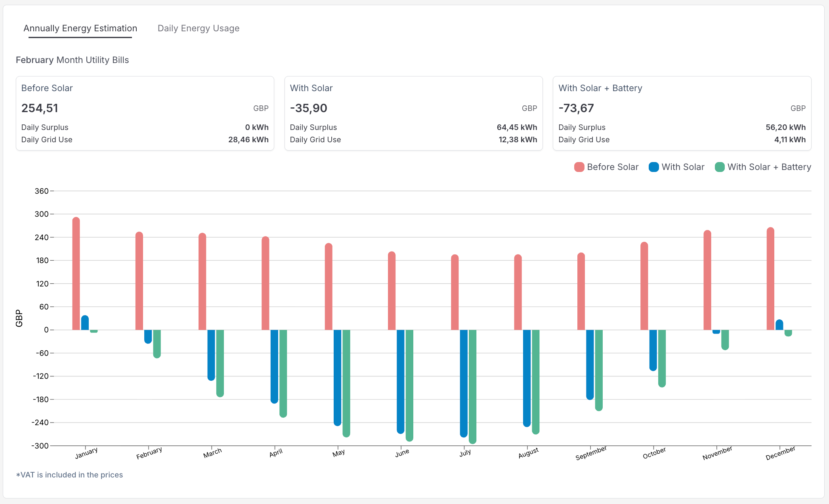Viewport: 829px width, 504px height.
Task: Select the With Solar + Battery card
Action: tap(682, 113)
